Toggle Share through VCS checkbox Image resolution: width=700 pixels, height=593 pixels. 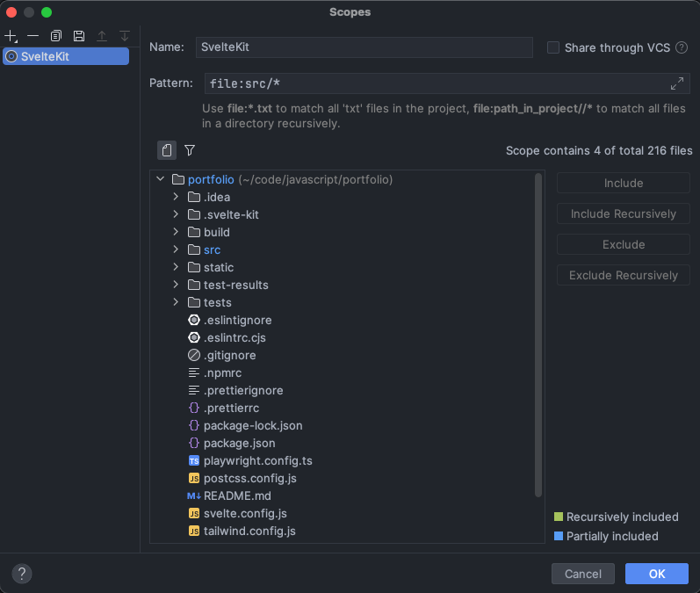[x=553, y=47]
